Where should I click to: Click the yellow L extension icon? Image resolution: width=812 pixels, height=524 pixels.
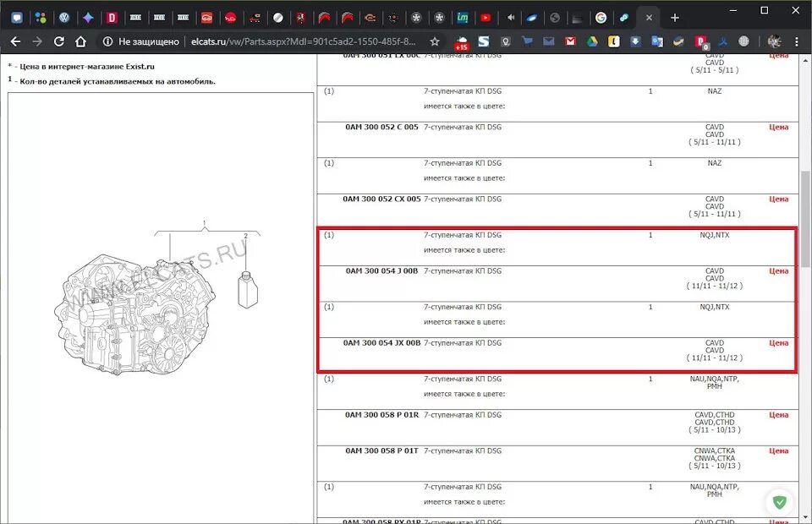click(x=614, y=41)
